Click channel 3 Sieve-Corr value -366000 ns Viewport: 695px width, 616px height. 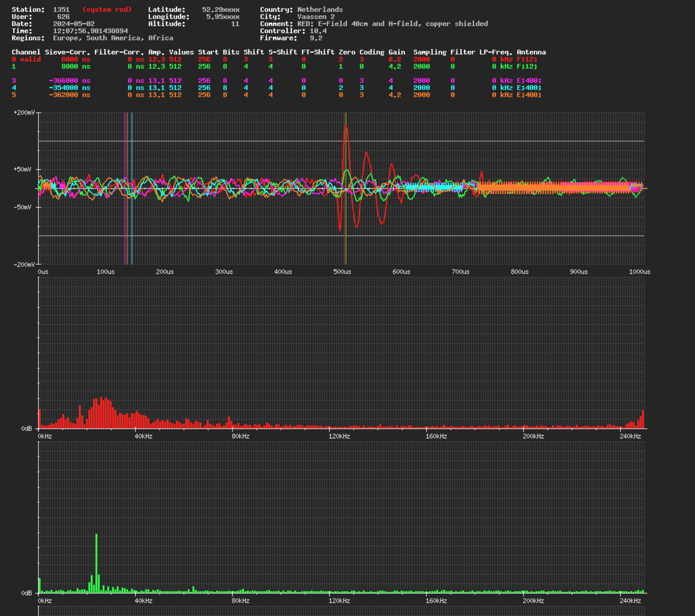(69, 80)
